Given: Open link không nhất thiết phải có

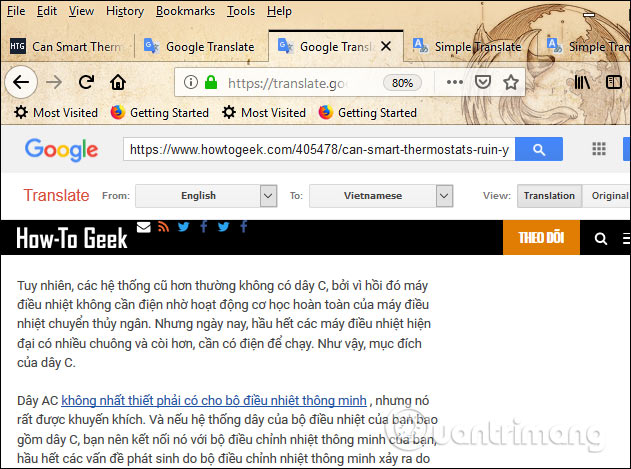Looking at the screenshot, I should tap(214, 401).
